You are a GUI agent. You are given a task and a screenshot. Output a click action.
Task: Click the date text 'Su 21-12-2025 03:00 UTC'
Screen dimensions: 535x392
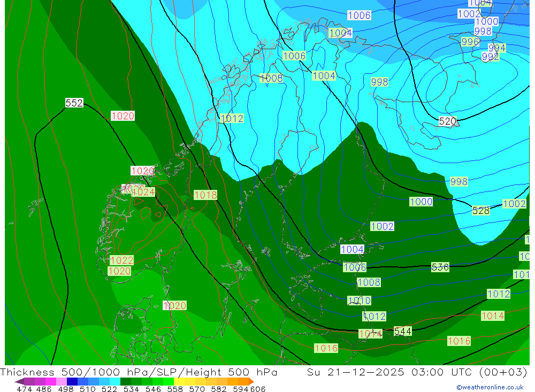click(x=391, y=372)
